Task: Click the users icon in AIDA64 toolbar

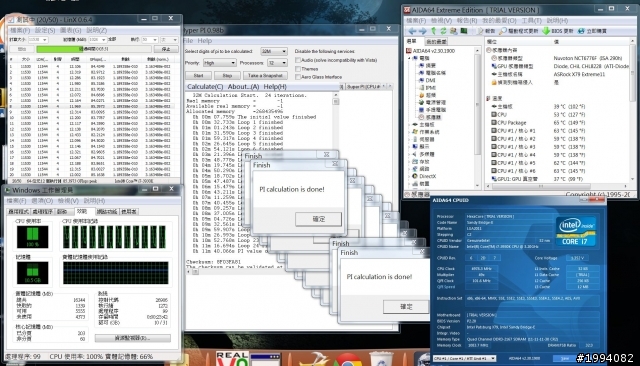Action: click(453, 31)
